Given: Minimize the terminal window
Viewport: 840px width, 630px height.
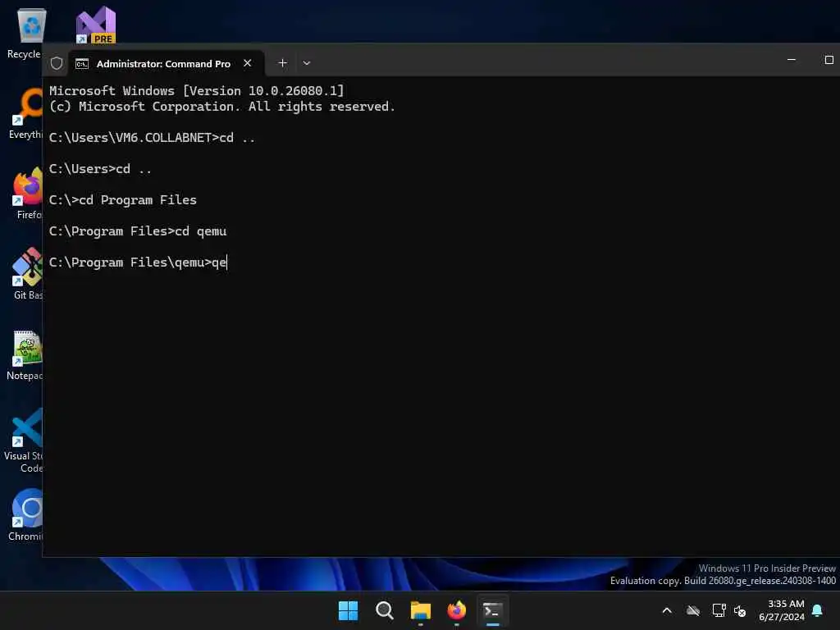Looking at the screenshot, I should point(792,59).
